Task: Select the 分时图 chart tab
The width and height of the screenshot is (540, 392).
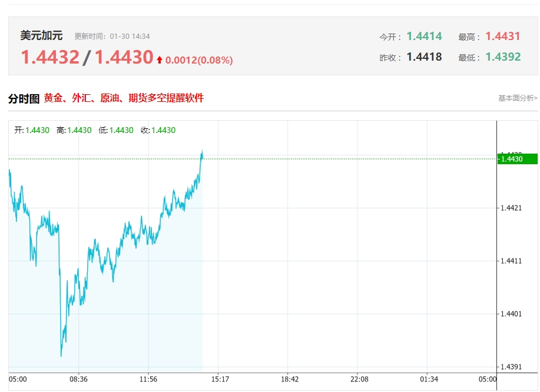Action: coord(24,98)
